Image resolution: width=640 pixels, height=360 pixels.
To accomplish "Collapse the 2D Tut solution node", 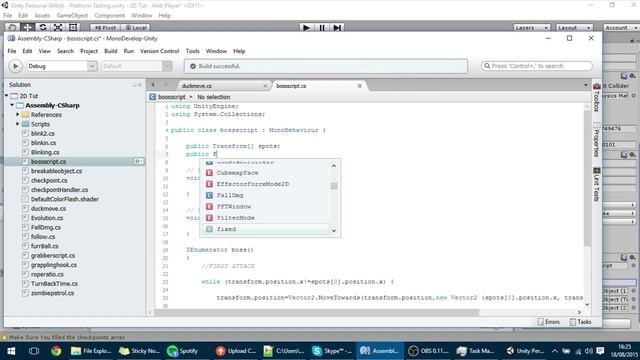I will (7, 96).
